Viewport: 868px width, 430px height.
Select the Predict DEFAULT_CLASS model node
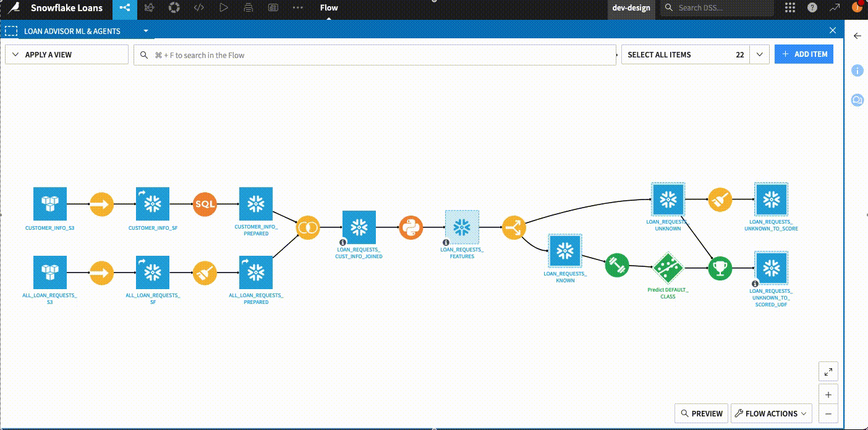point(668,268)
